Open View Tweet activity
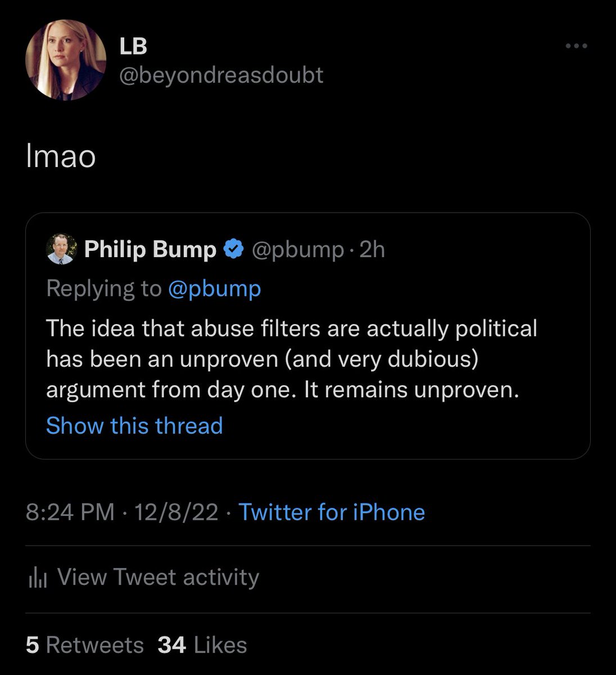Viewport: 616px width, 675px height. [x=158, y=577]
